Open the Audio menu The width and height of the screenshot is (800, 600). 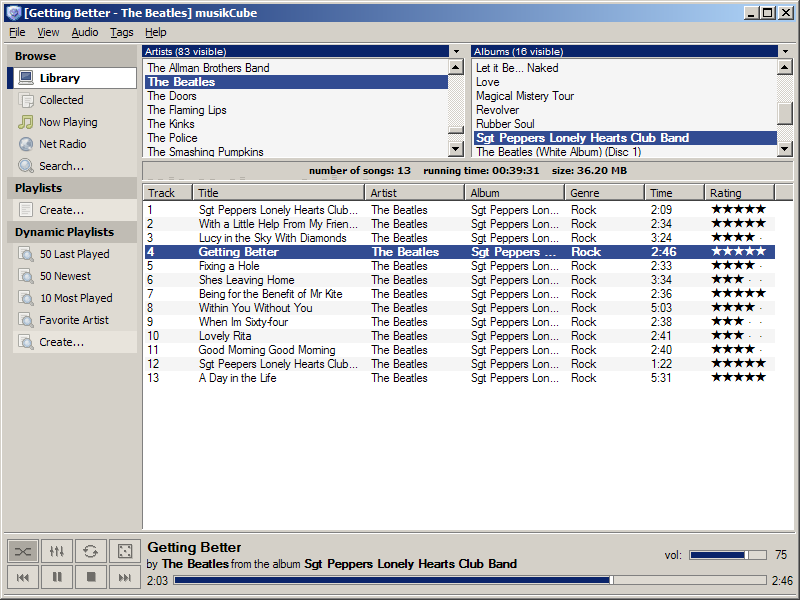point(85,32)
